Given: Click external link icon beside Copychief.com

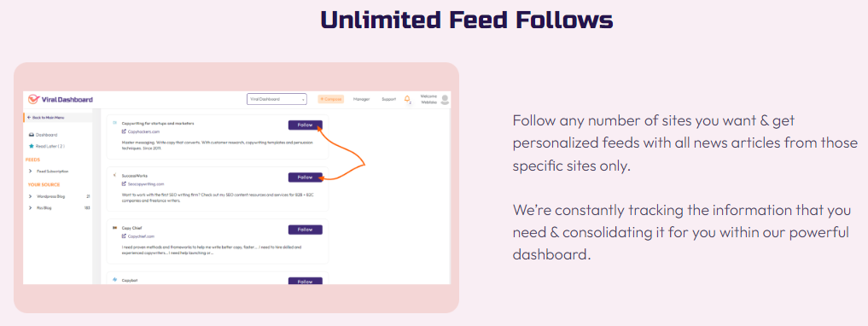Looking at the screenshot, I should (x=124, y=236).
